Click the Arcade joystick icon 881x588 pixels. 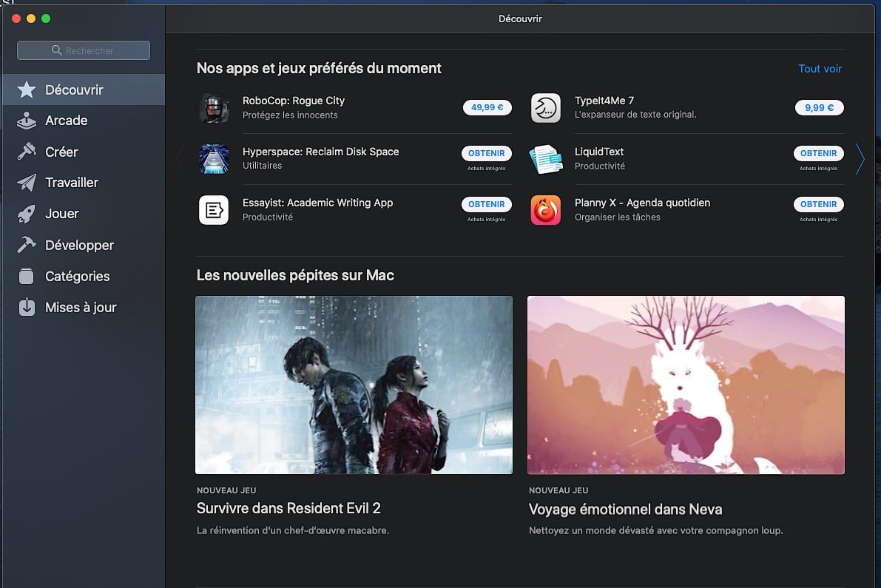click(27, 120)
